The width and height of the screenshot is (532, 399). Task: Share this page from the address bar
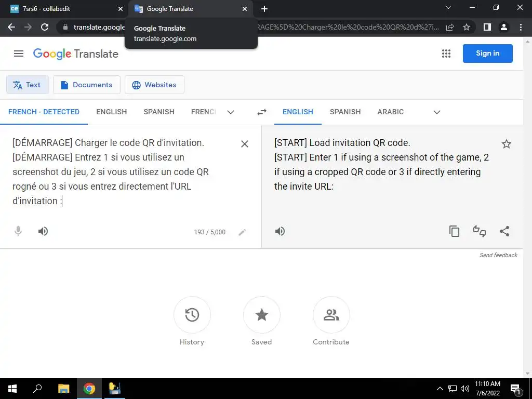tap(450, 27)
